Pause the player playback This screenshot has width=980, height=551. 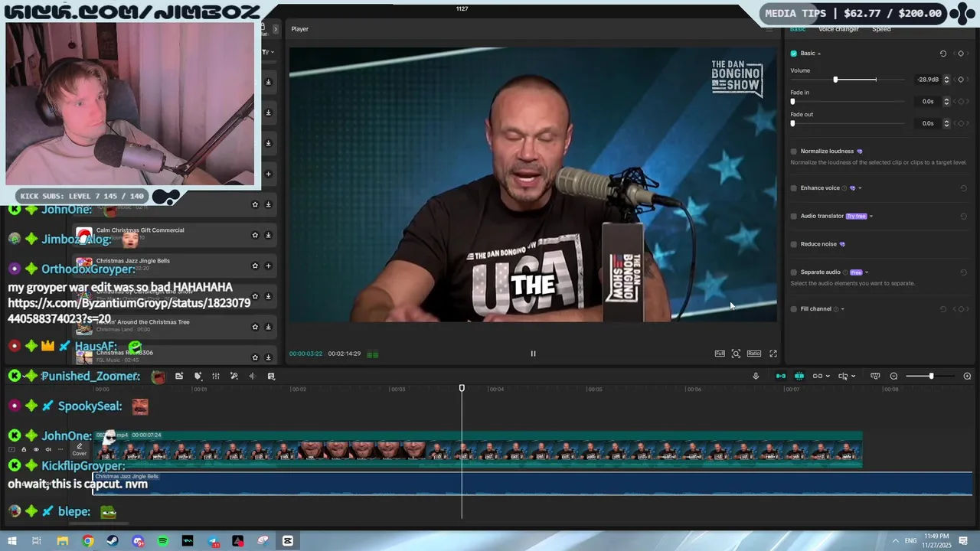[533, 354]
